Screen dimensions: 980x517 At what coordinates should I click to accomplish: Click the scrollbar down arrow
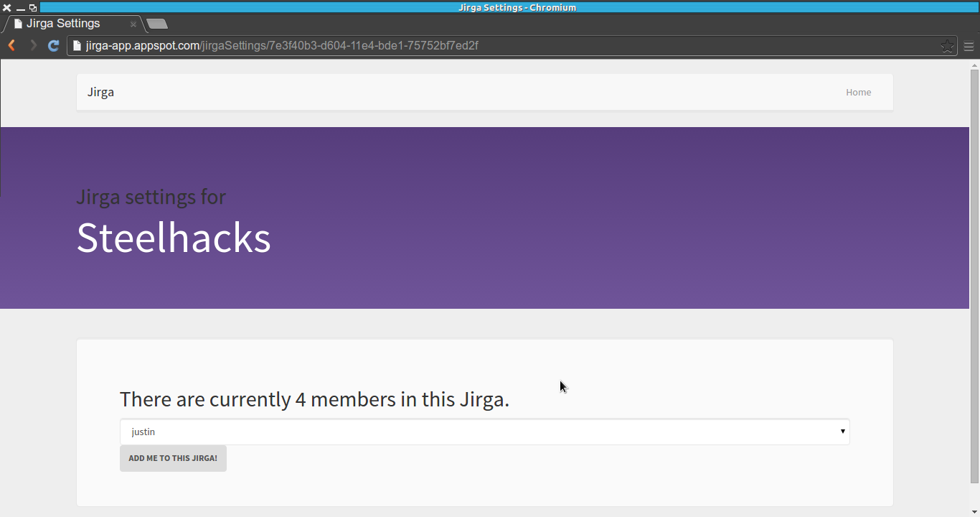[x=974, y=512]
